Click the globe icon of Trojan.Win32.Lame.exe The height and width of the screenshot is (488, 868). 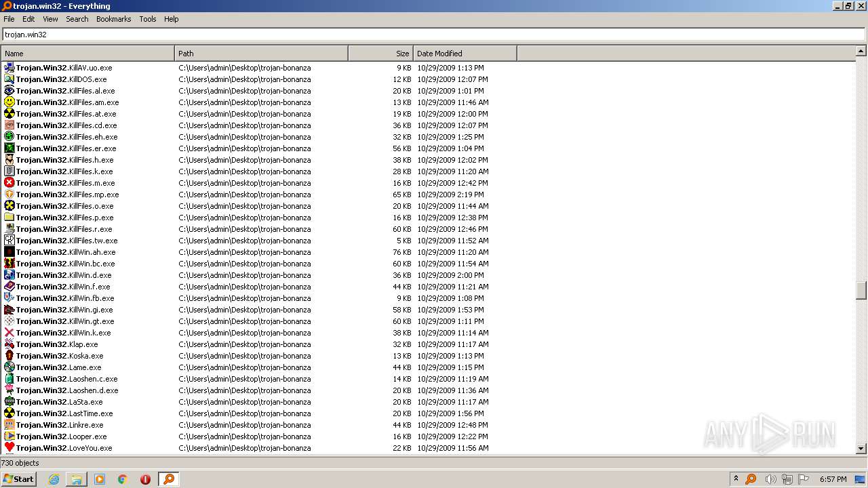pos(9,367)
